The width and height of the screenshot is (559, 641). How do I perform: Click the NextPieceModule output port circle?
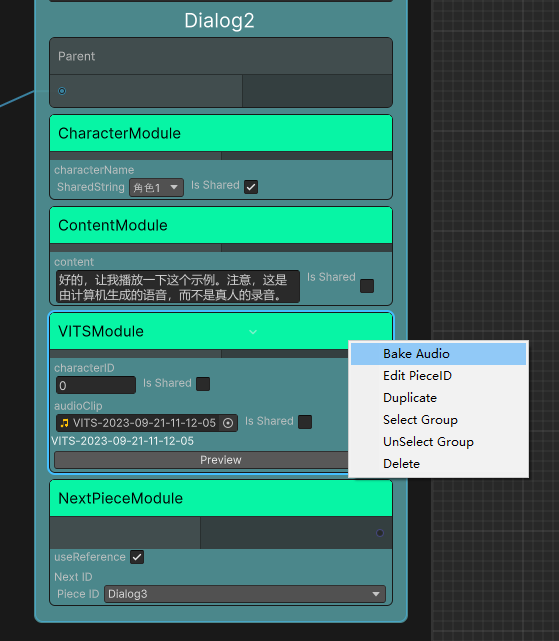(380, 533)
